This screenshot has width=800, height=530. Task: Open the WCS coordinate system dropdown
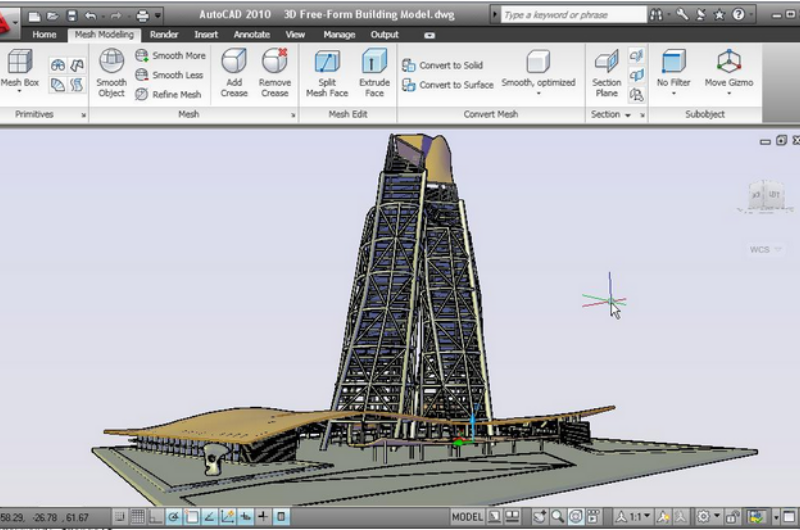coord(778,249)
